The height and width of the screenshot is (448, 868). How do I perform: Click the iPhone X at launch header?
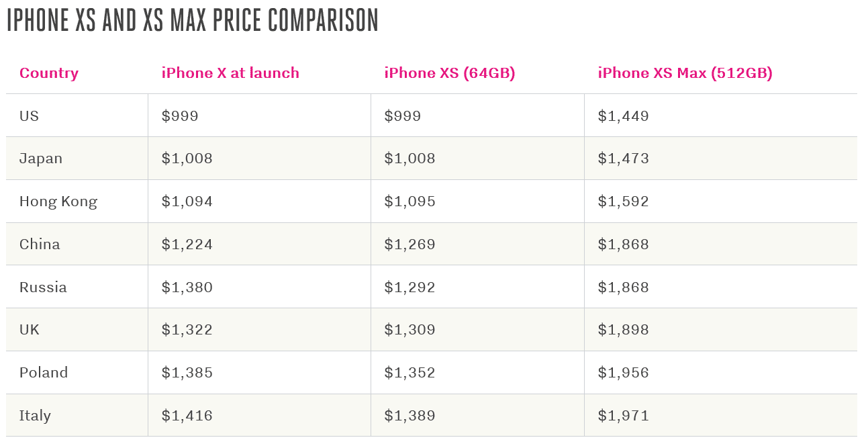230,73
